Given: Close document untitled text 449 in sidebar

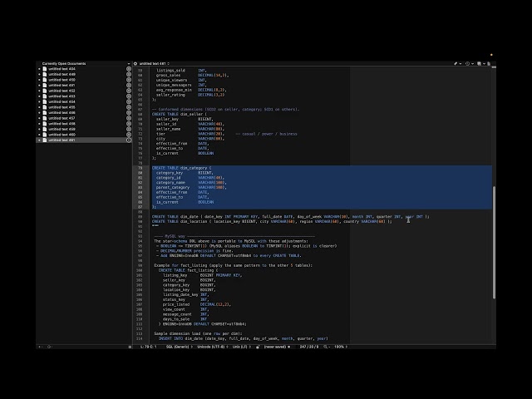Looking at the screenshot, I should [x=129, y=74].
